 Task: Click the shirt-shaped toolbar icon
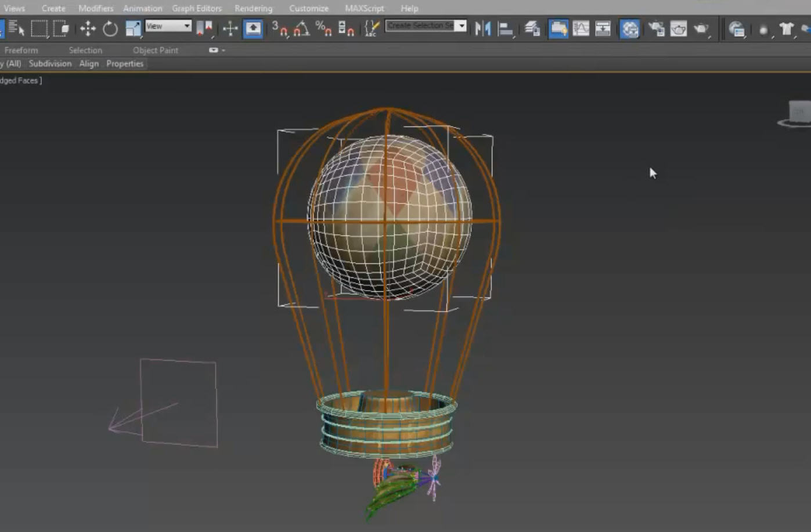click(786, 28)
